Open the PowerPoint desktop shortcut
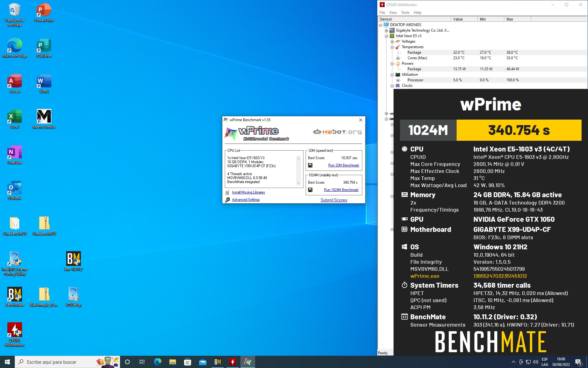 [x=44, y=13]
